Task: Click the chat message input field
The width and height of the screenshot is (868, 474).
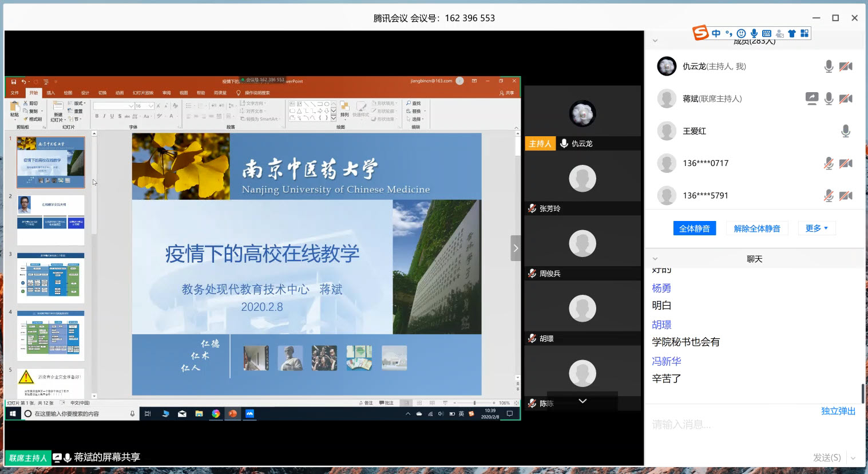Action: (x=754, y=425)
